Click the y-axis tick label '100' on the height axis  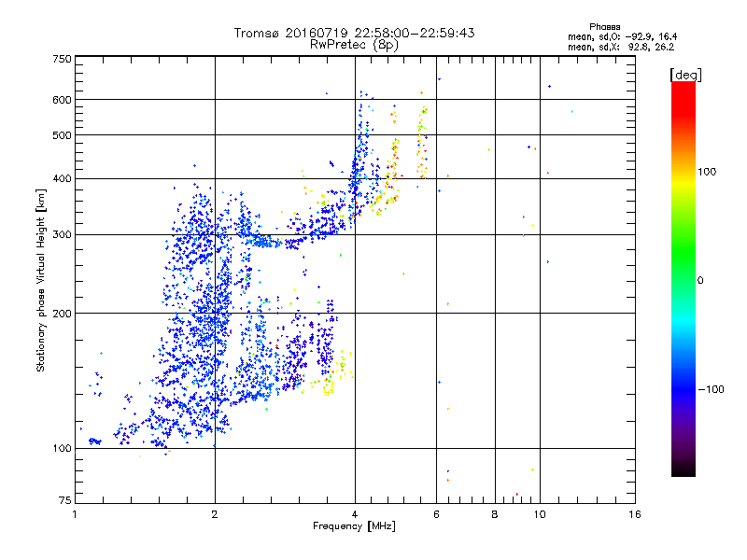click(62, 449)
